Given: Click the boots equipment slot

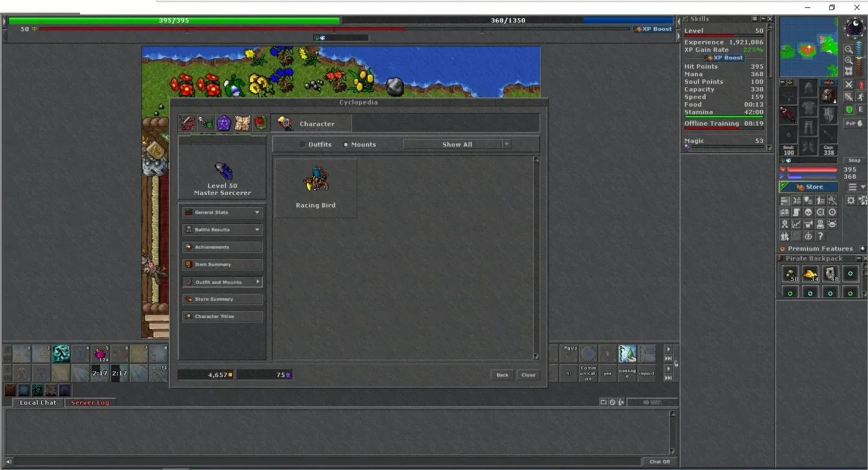Looking at the screenshot, I should (808, 147).
